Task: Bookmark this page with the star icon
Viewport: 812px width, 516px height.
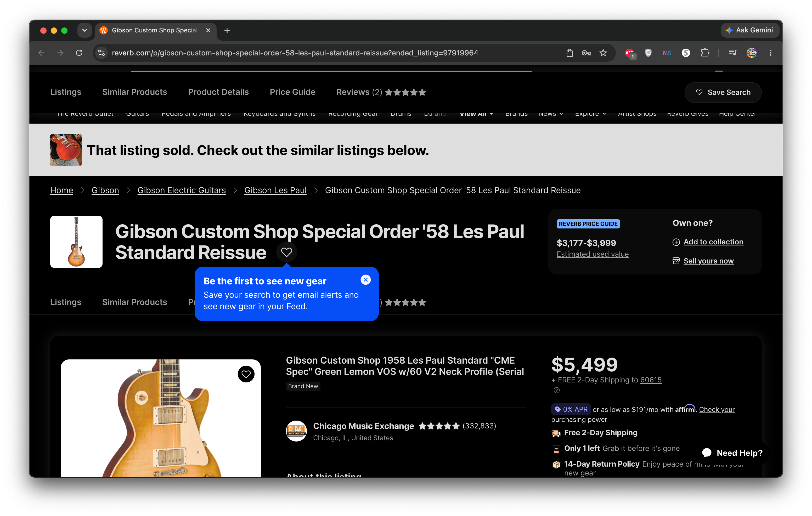Action: pyautogui.click(x=603, y=53)
